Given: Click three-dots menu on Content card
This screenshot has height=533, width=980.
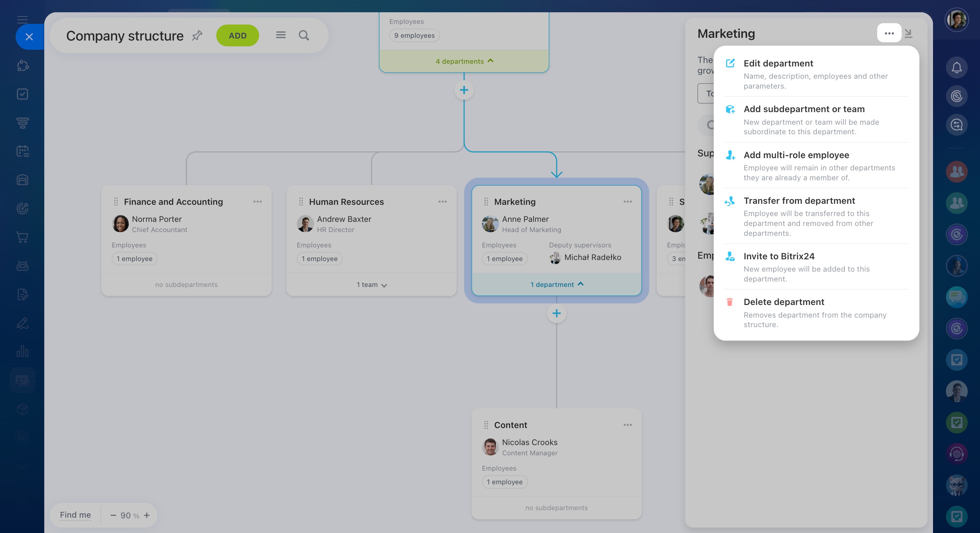Looking at the screenshot, I should coord(628,425).
